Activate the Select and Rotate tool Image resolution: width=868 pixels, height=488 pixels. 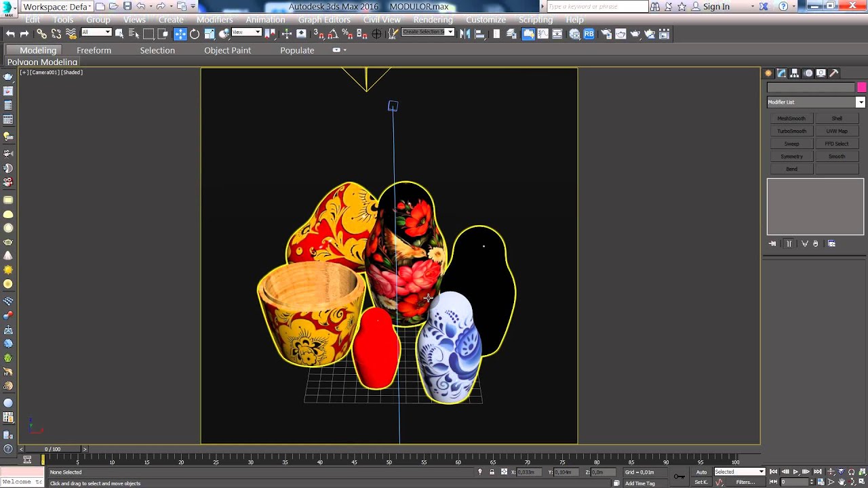[x=195, y=34]
